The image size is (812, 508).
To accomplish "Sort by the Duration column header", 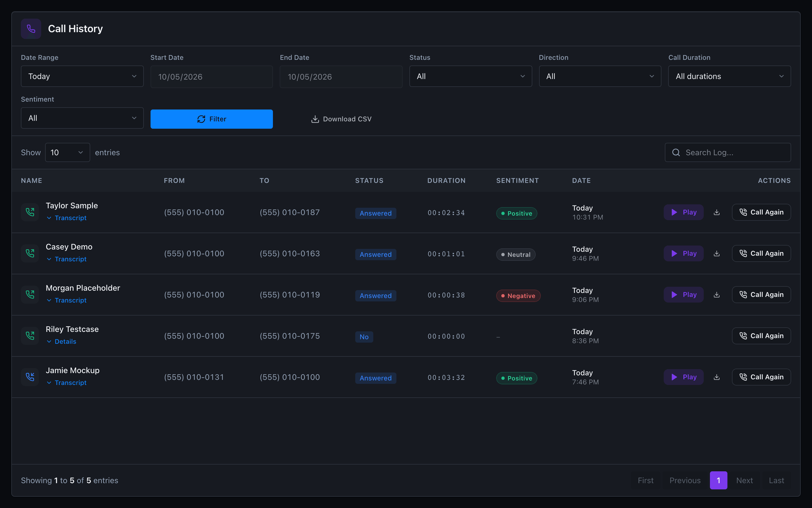I will [x=446, y=181].
